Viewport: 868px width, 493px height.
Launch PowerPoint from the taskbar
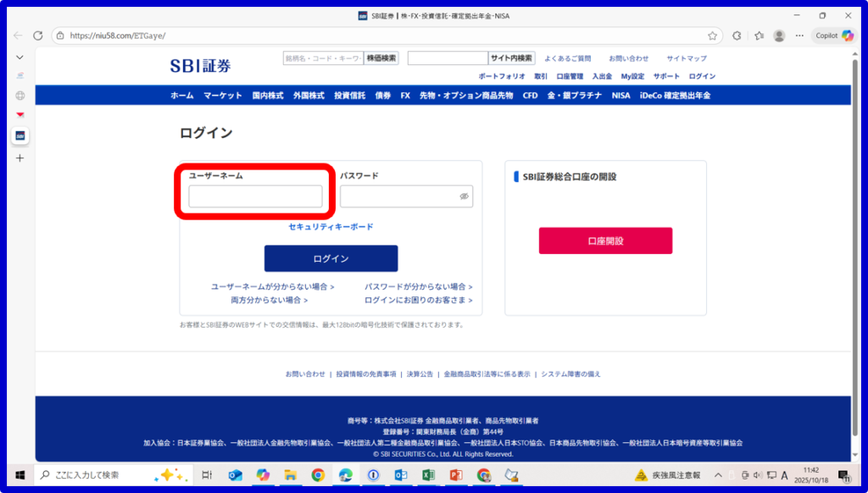tap(456, 475)
